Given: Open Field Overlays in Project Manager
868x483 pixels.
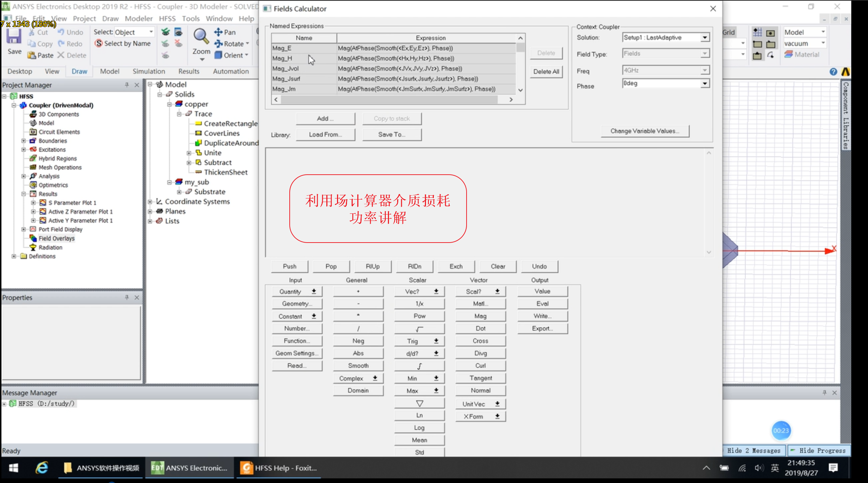Looking at the screenshot, I should (x=56, y=238).
